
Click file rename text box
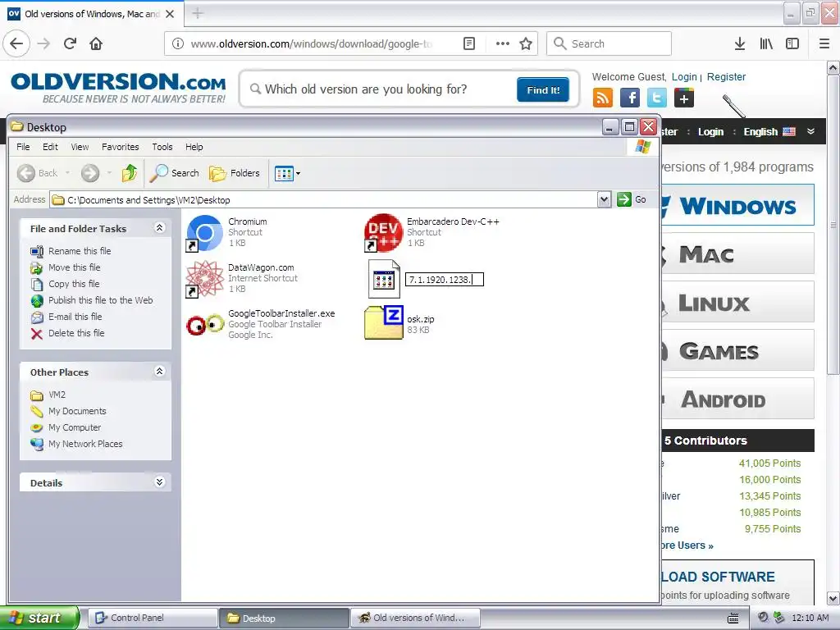[x=444, y=279]
